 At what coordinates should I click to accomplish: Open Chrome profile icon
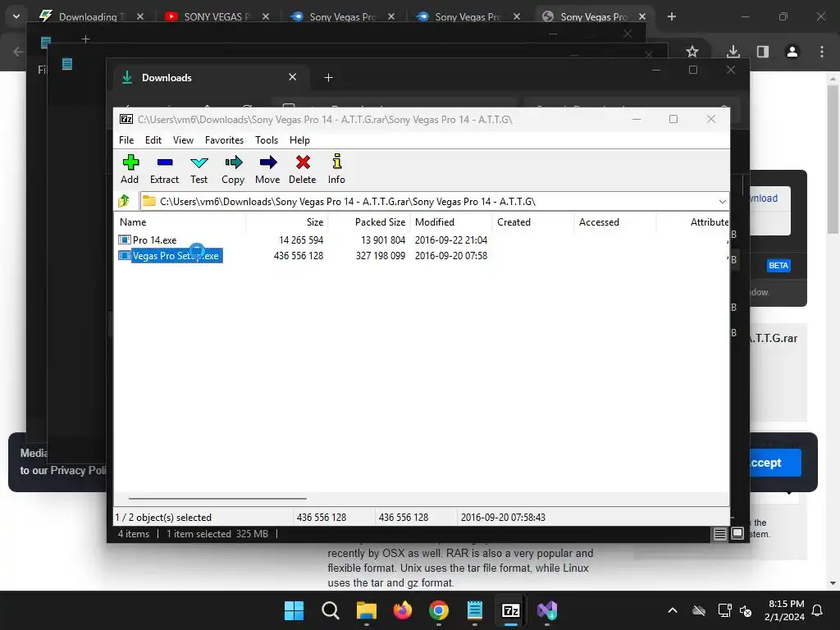click(792, 52)
